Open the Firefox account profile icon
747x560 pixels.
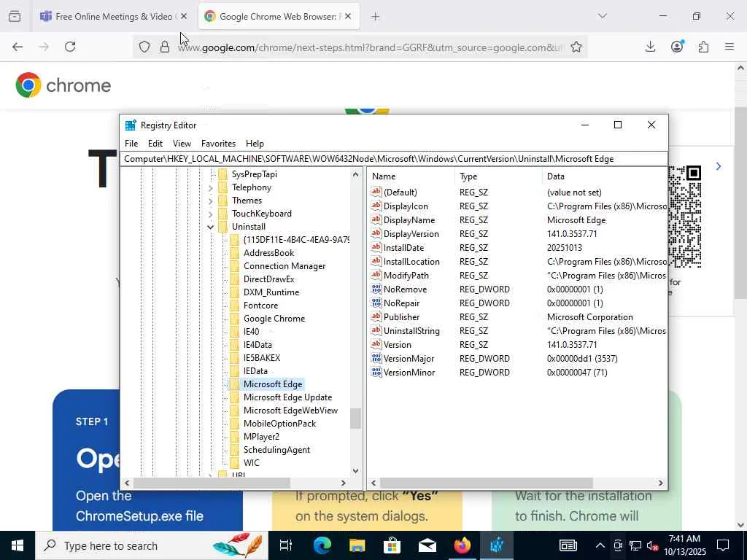coord(677,46)
